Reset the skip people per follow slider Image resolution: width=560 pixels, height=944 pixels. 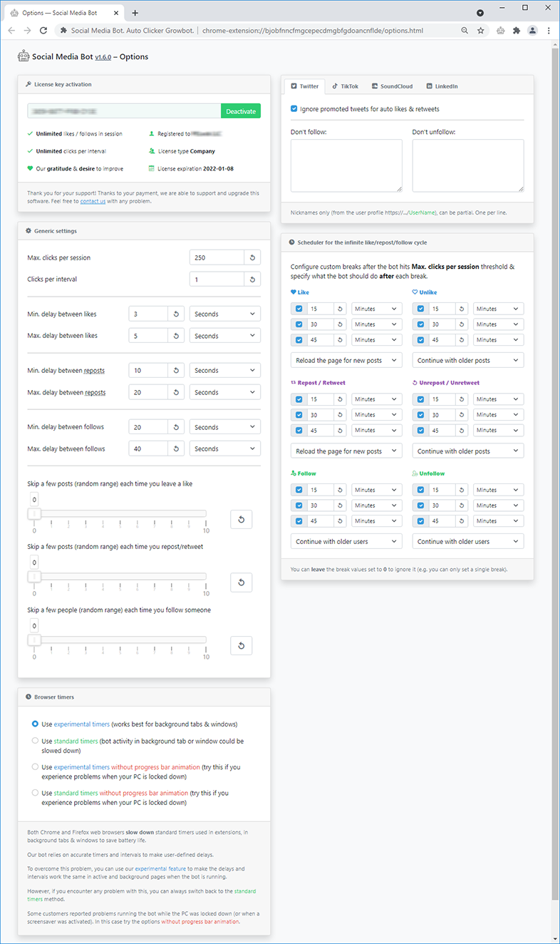click(x=241, y=645)
